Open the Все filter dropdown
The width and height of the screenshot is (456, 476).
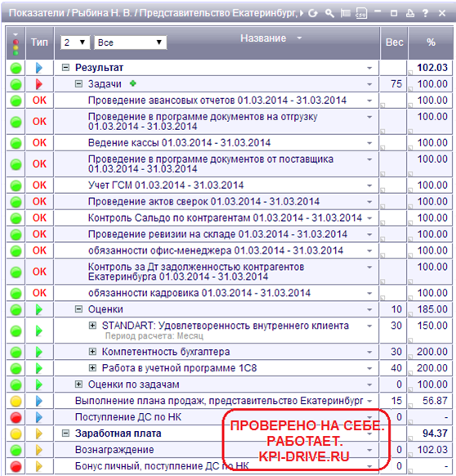[130, 43]
